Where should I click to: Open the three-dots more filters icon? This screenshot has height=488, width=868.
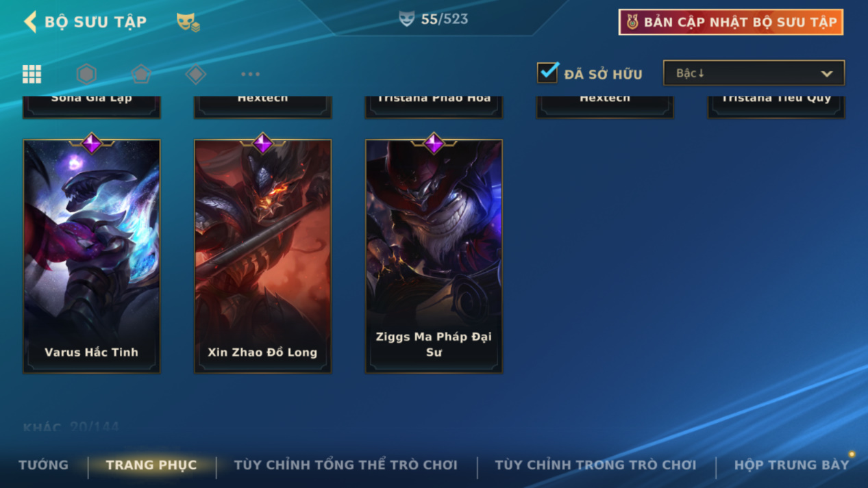coord(250,74)
